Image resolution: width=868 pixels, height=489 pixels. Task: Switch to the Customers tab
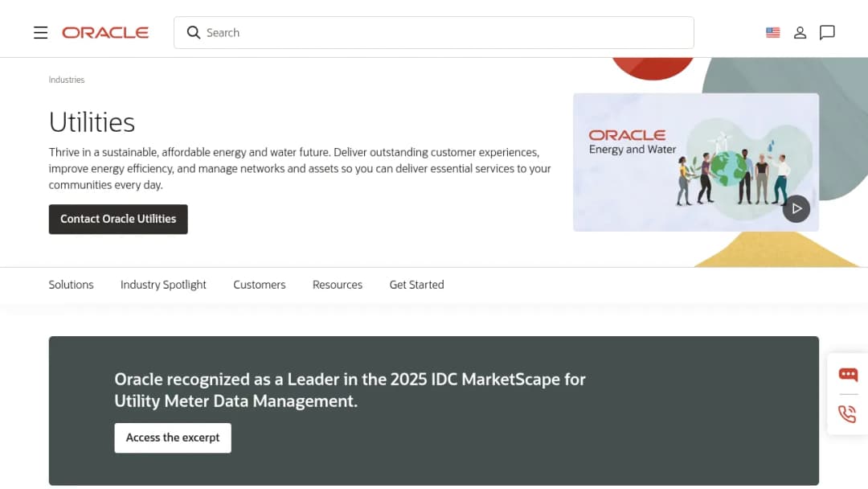[x=259, y=285]
